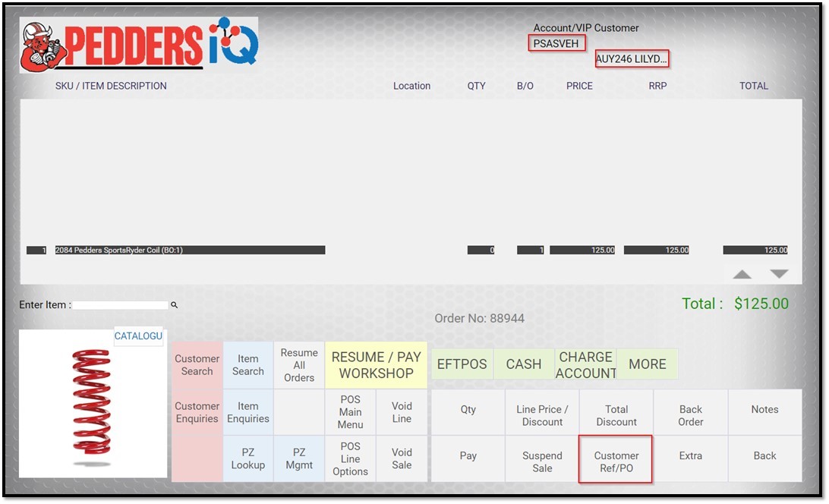Choose EFTPOS payment
This screenshot has width=829, height=504.
coord(462,364)
